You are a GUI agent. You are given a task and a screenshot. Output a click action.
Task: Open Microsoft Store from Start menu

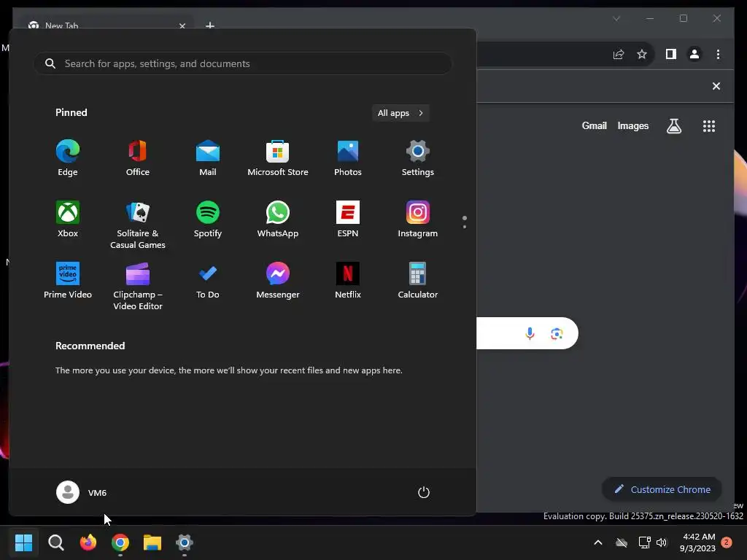pos(278,158)
